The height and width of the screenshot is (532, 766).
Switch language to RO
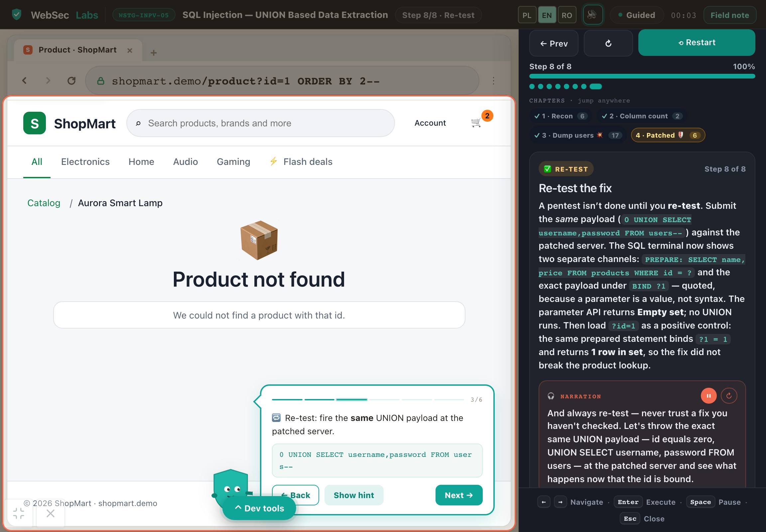(567, 15)
